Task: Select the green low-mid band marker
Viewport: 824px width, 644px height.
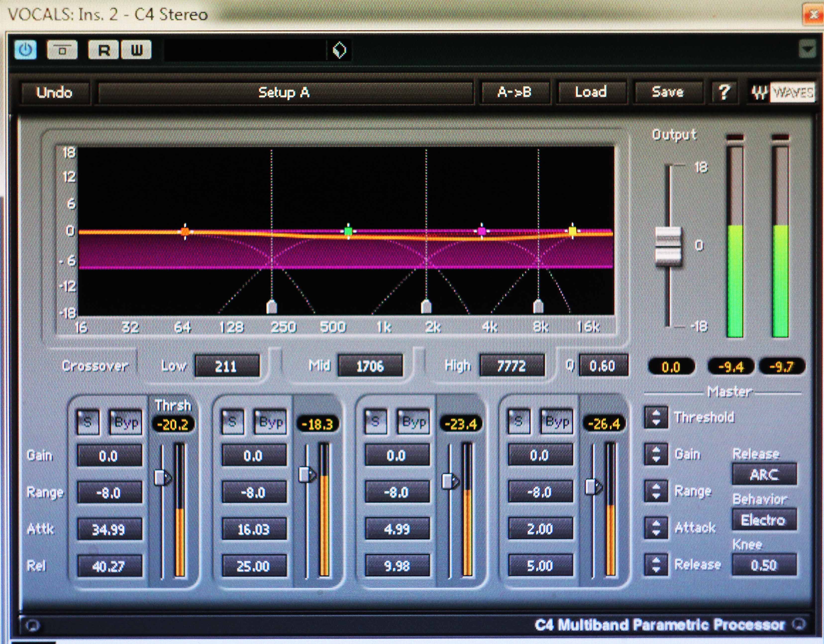Action: coord(348,231)
